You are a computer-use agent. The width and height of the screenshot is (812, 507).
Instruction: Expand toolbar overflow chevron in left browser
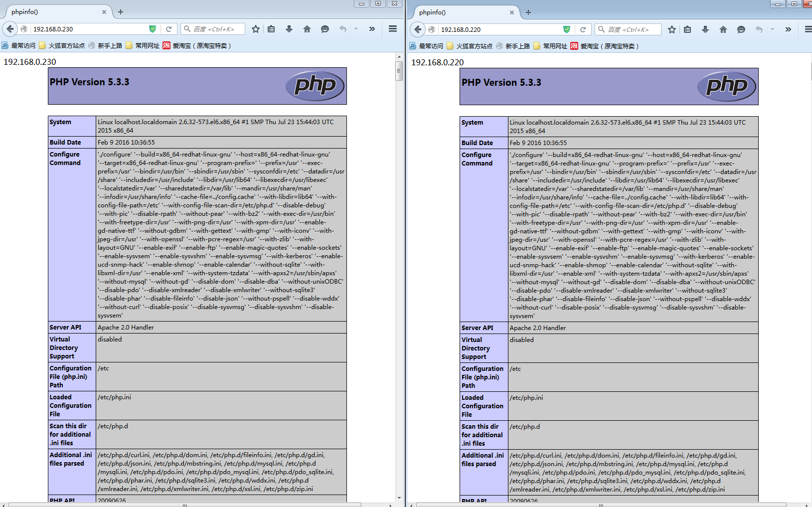[372, 29]
